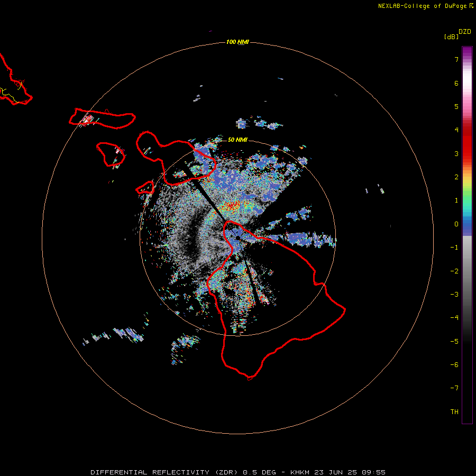The height and width of the screenshot is (476, 476).
Task: Click the 0.5 DEG elevation text
Action: pyautogui.click(x=259, y=472)
